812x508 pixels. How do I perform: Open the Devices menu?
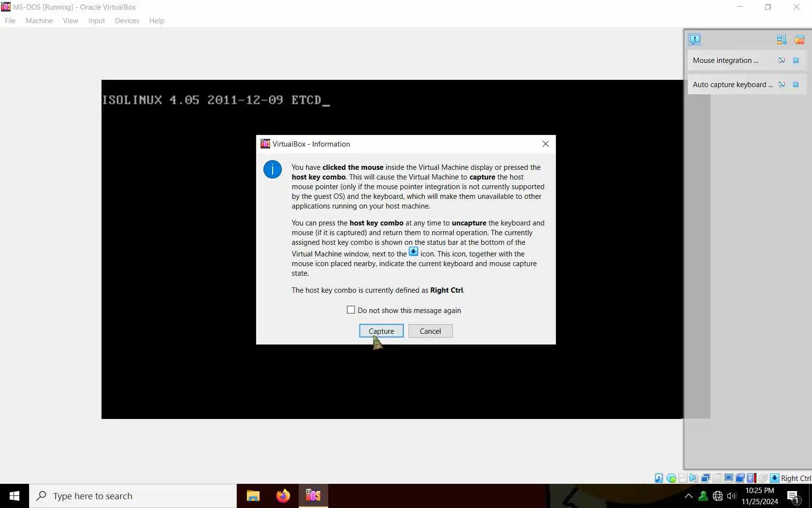coord(127,21)
